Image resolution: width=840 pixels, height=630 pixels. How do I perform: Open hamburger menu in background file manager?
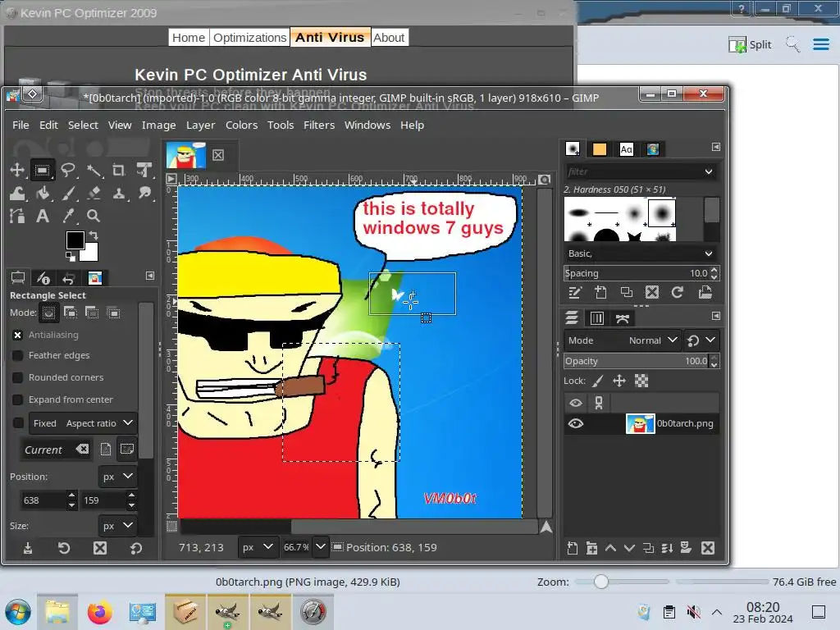pos(820,44)
